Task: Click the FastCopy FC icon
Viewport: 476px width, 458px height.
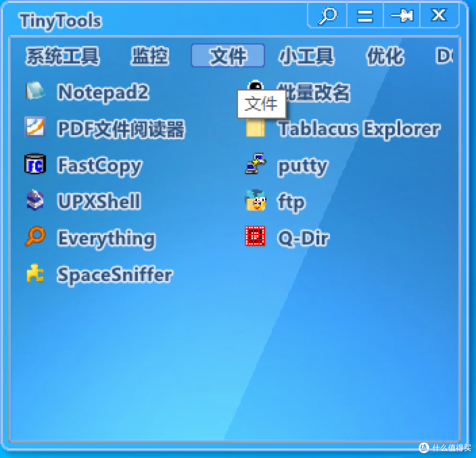Action: (x=35, y=164)
